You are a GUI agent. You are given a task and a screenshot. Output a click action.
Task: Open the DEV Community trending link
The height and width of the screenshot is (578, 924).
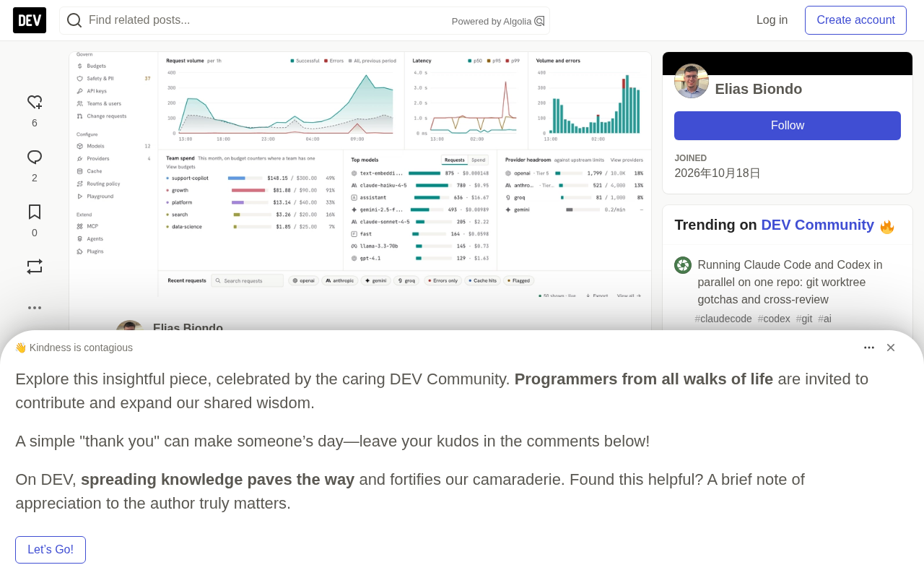pyautogui.click(x=817, y=225)
